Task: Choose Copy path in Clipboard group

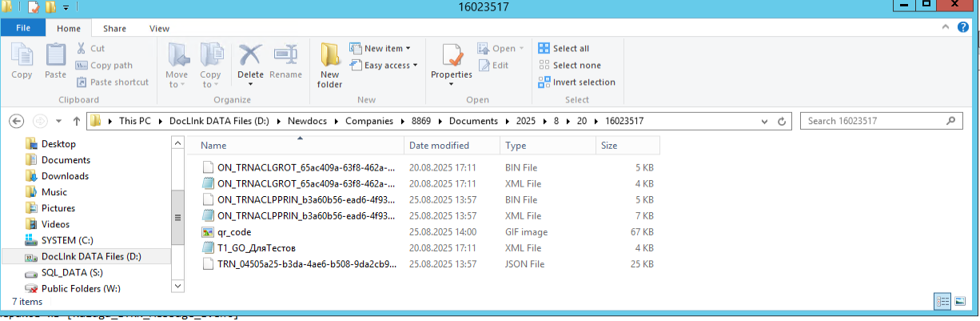Action: point(104,66)
